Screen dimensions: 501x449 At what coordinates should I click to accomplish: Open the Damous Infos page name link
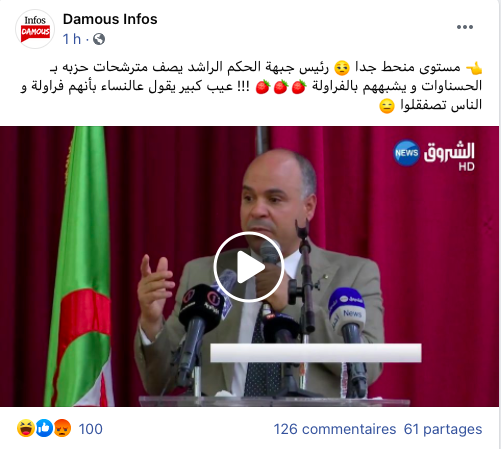[110, 19]
